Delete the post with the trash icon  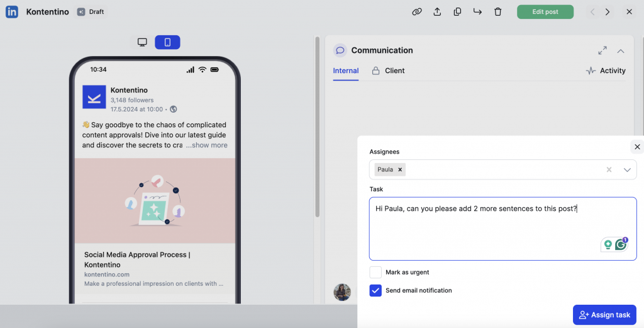coord(497,12)
